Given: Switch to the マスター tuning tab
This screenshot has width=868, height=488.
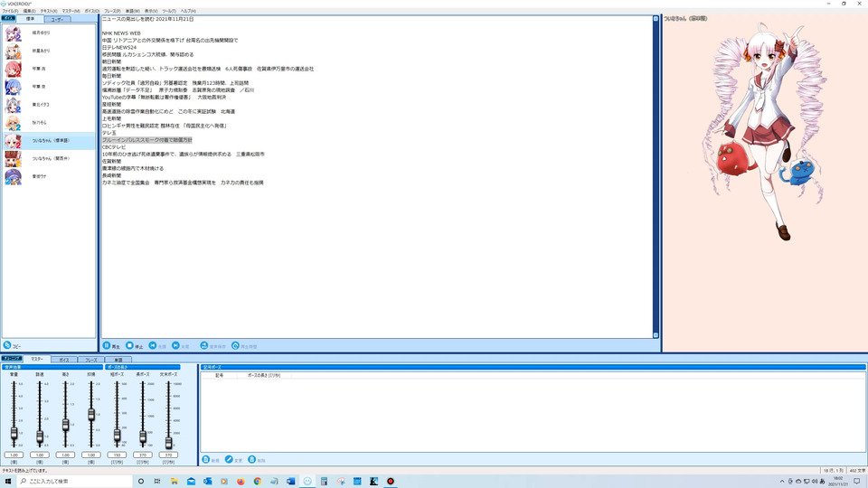Looking at the screenshot, I should click(x=36, y=359).
